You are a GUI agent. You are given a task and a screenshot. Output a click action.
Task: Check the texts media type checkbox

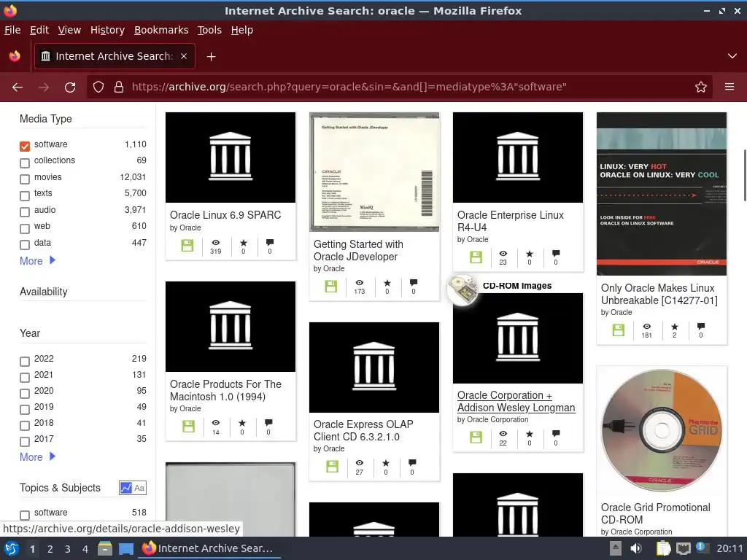tap(25, 195)
